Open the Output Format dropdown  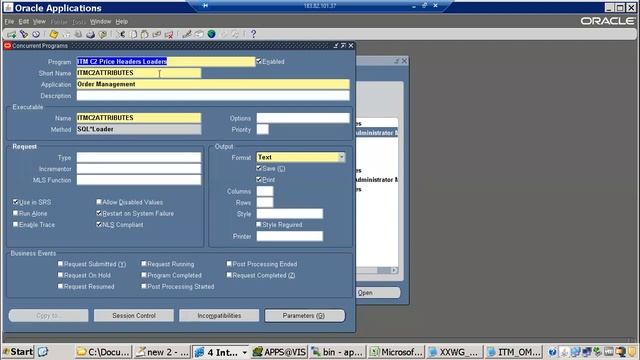click(342, 157)
